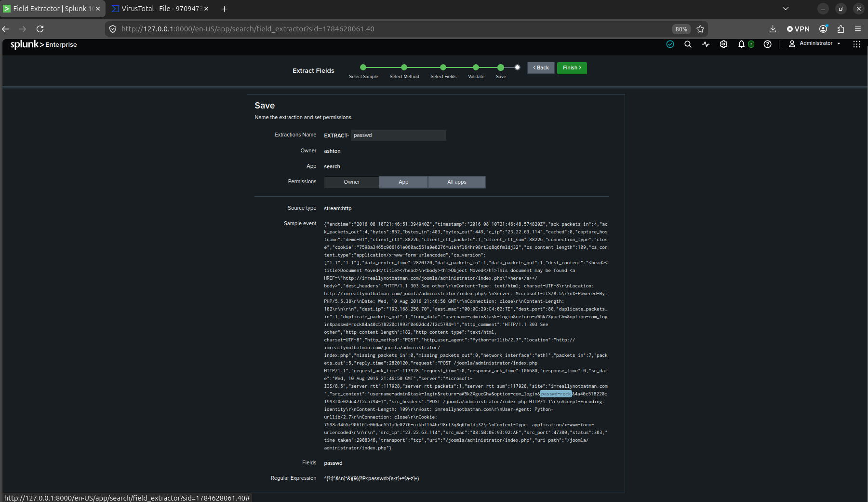Open the Splunk search magnifier icon
This screenshot has width=868, height=502.
688,44
